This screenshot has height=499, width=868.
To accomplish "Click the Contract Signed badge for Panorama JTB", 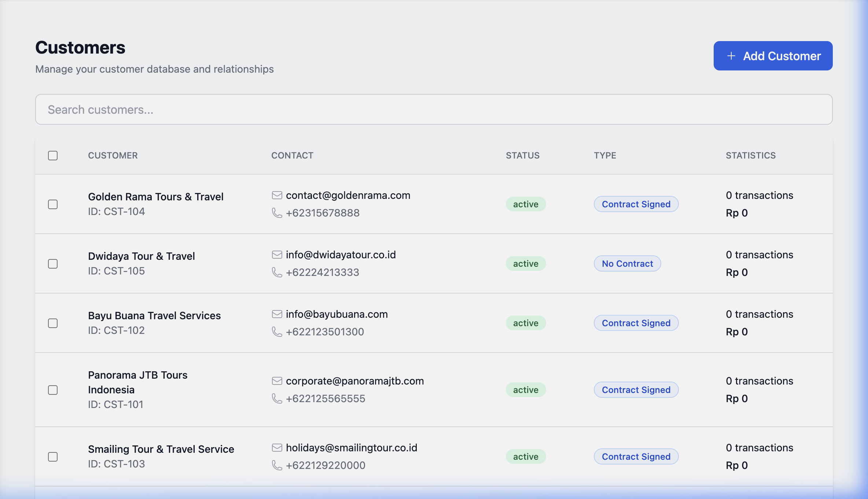I will 636,390.
